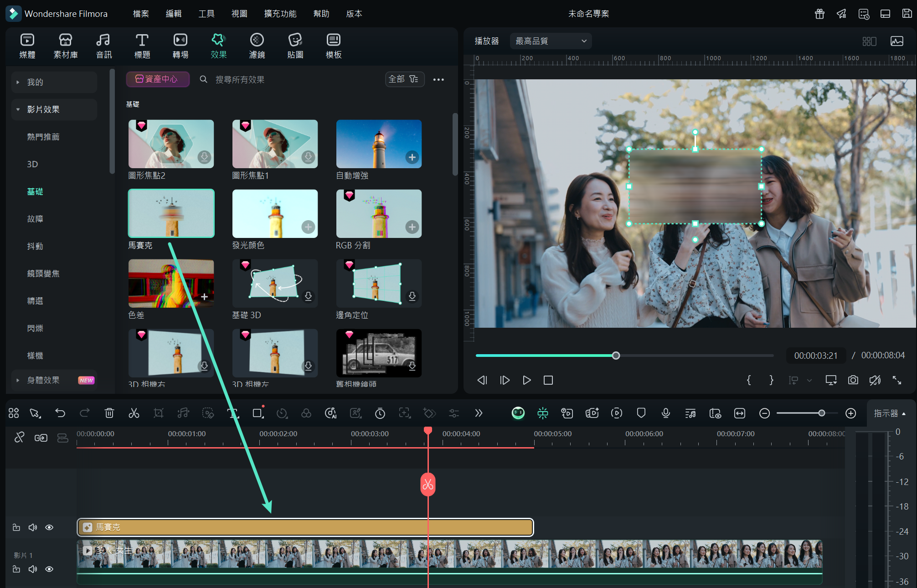Image resolution: width=917 pixels, height=588 pixels.
Task: Lock the 馬賽克 effect track
Action: (x=16, y=527)
